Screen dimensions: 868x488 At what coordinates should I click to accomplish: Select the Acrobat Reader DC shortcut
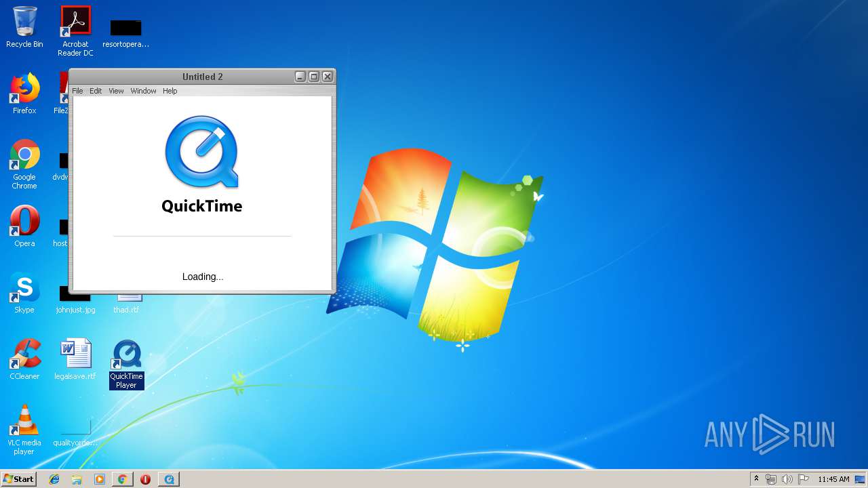(75, 31)
